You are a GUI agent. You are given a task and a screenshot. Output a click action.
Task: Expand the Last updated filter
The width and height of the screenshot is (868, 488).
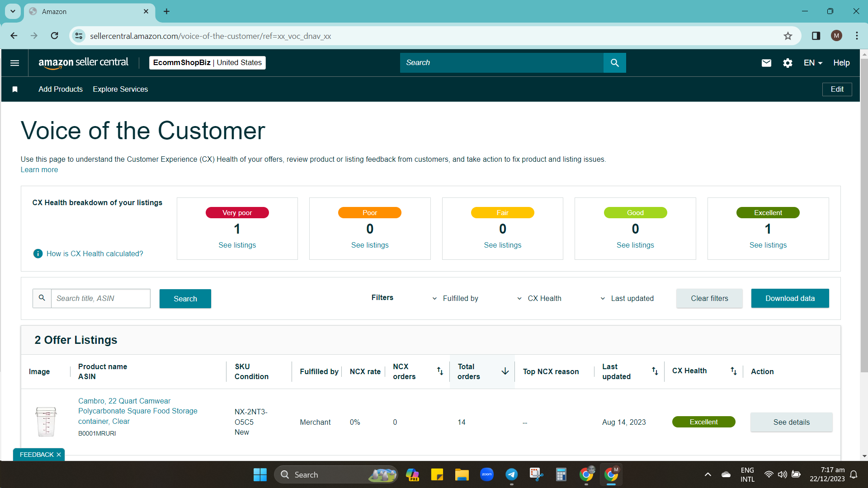coord(627,298)
